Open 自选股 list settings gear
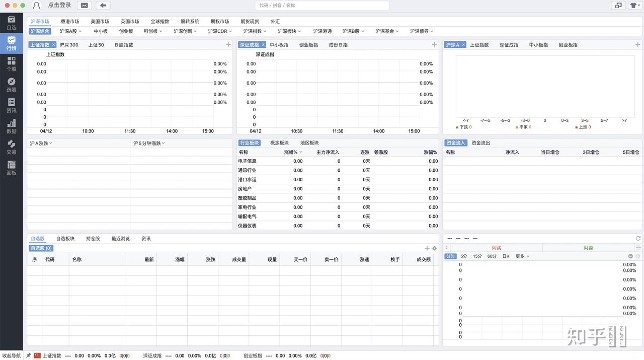The width and height of the screenshot is (644, 360). coord(435,248)
